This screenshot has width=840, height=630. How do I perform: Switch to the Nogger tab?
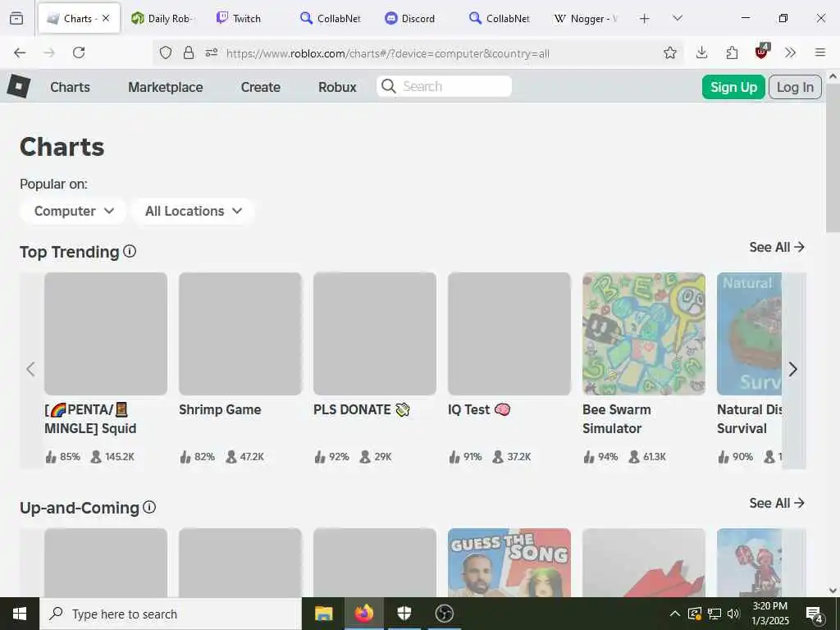point(586,19)
